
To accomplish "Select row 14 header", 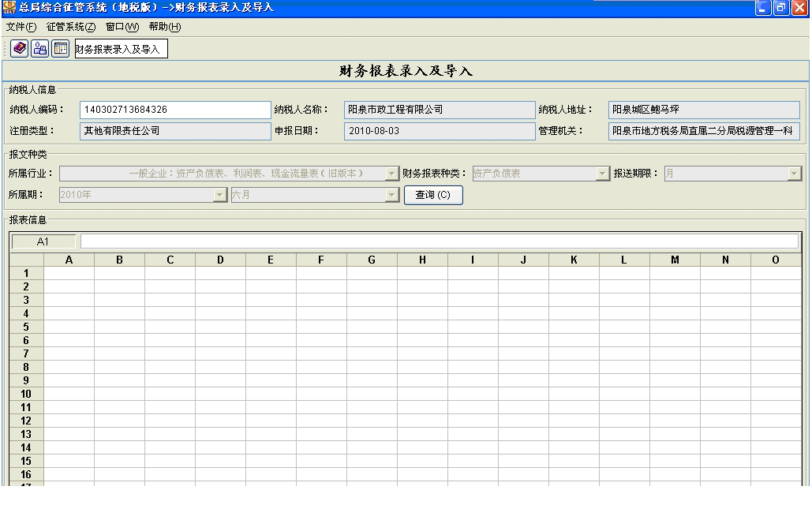I will pyautogui.click(x=26, y=447).
